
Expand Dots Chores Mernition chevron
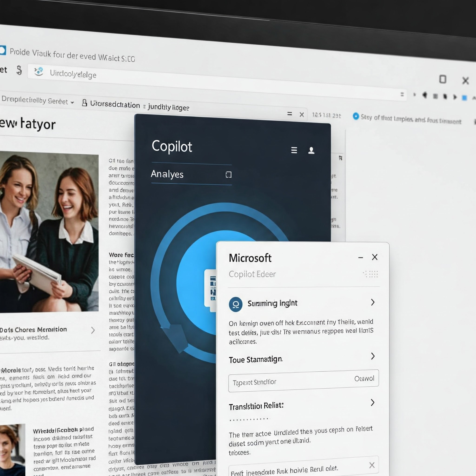coord(93,330)
